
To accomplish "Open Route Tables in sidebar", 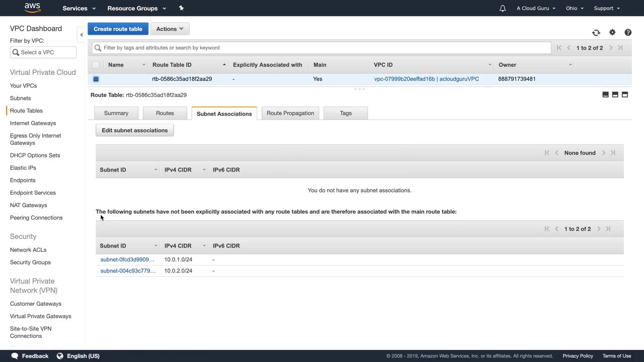I will point(26,111).
